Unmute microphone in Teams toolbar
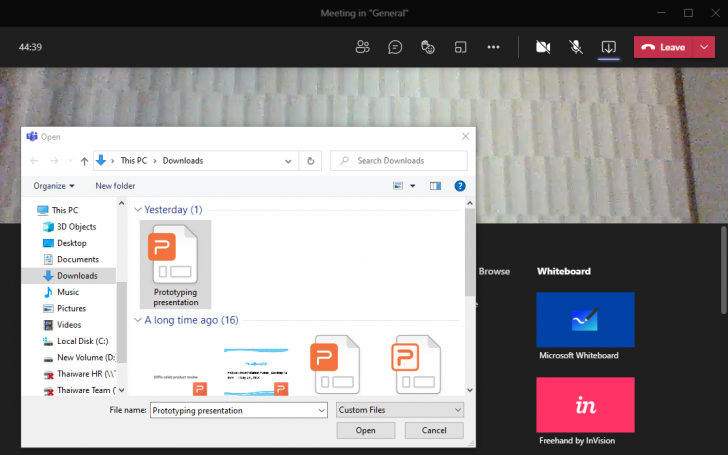Viewport: 728px width, 455px height. point(576,47)
